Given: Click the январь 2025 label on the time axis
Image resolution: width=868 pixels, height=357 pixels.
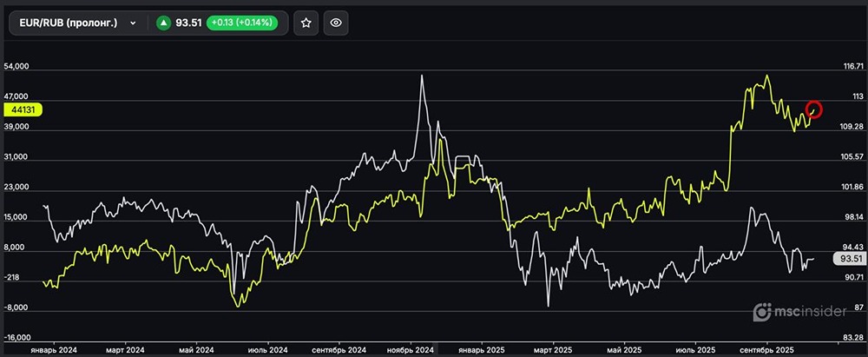Looking at the screenshot, I should coord(482,350).
